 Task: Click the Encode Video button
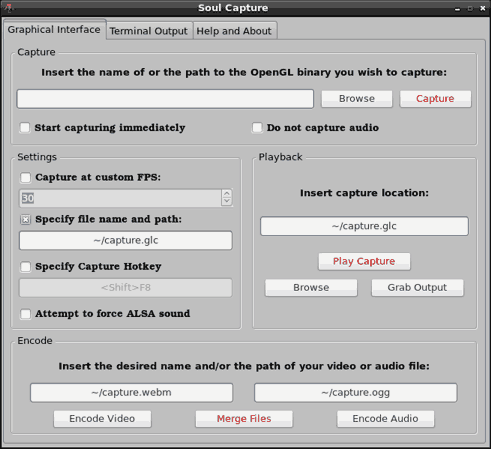[102, 419]
